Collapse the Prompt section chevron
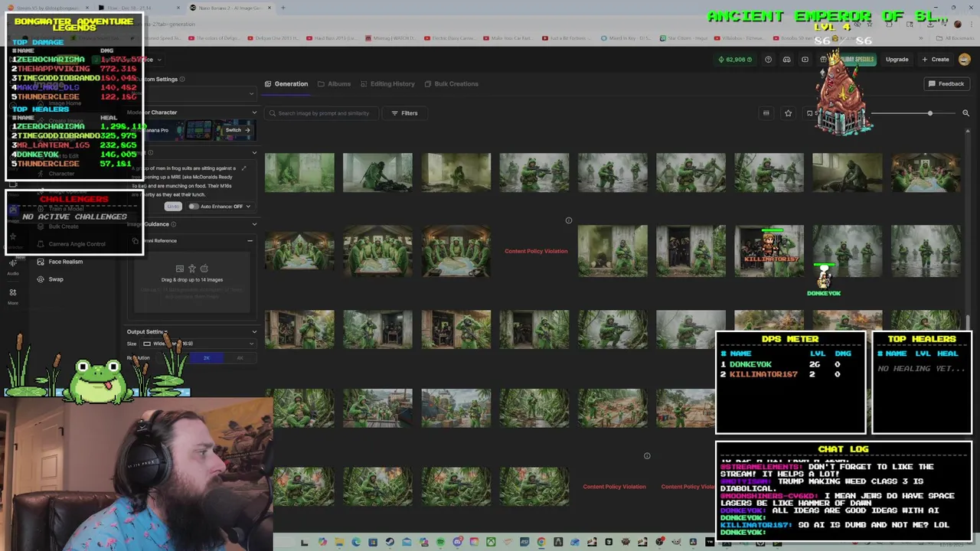This screenshot has width=980, height=551. tap(254, 152)
